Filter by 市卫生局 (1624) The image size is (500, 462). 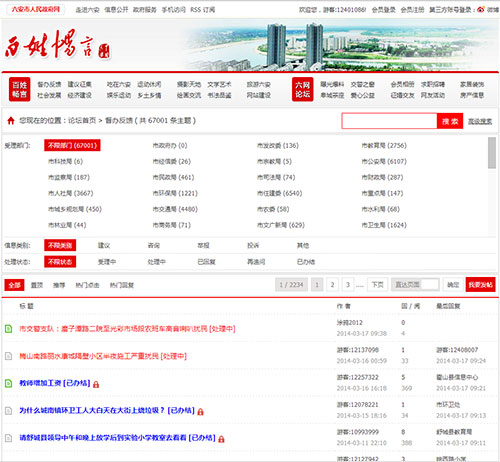[x=384, y=225]
